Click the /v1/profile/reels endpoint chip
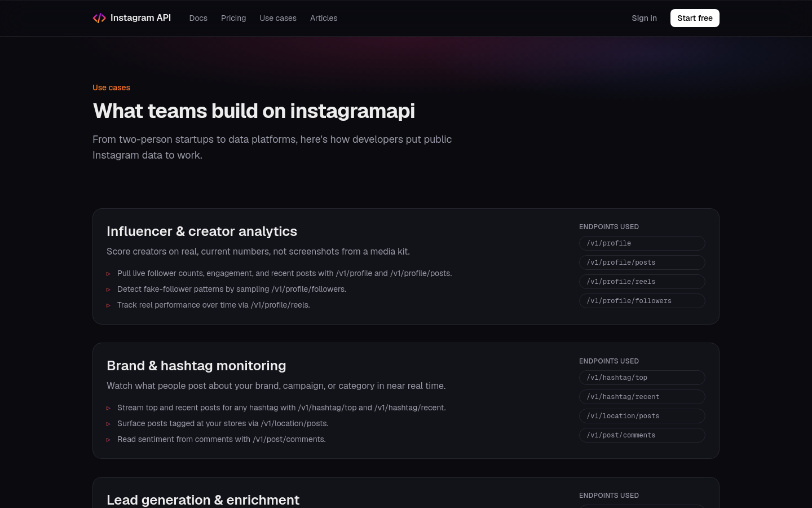Viewport: 812px width, 508px height. (x=642, y=282)
